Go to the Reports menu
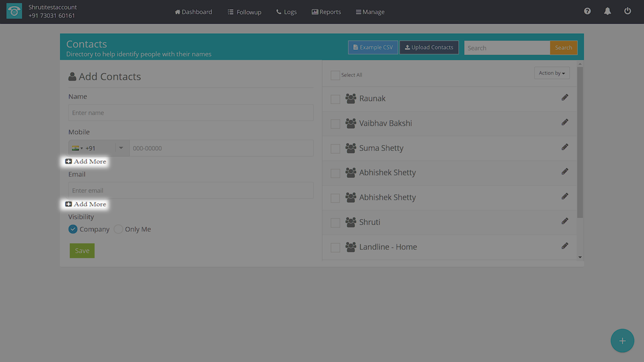The height and width of the screenshot is (362, 644). (326, 12)
